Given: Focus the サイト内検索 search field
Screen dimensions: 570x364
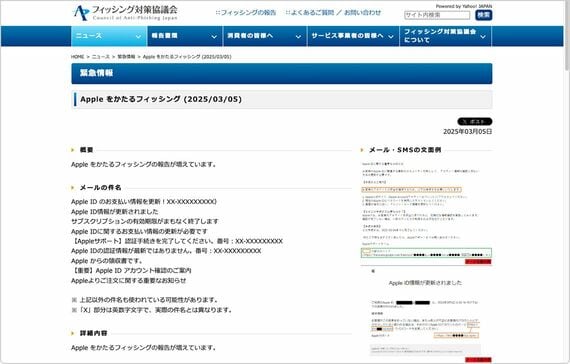Looking at the screenshot, I should pos(437,15).
